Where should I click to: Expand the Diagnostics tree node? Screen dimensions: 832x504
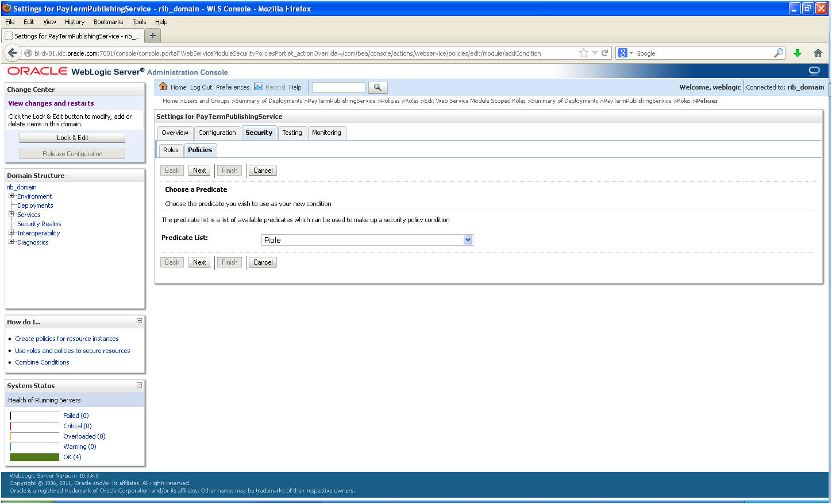click(11, 242)
